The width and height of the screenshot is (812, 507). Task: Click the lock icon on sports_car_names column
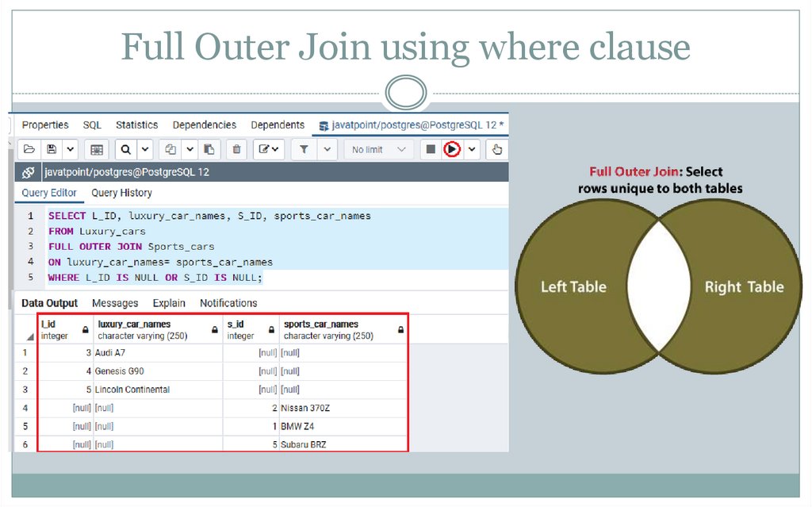coord(400,328)
